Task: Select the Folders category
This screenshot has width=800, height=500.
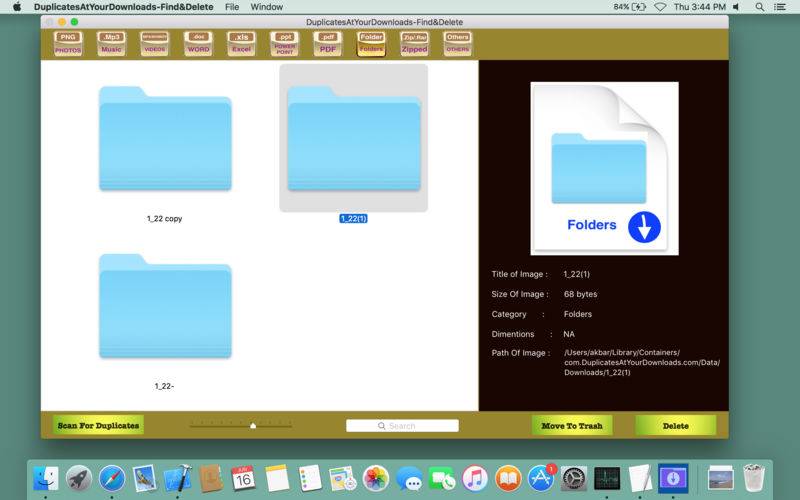Action: [x=371, y=43]
